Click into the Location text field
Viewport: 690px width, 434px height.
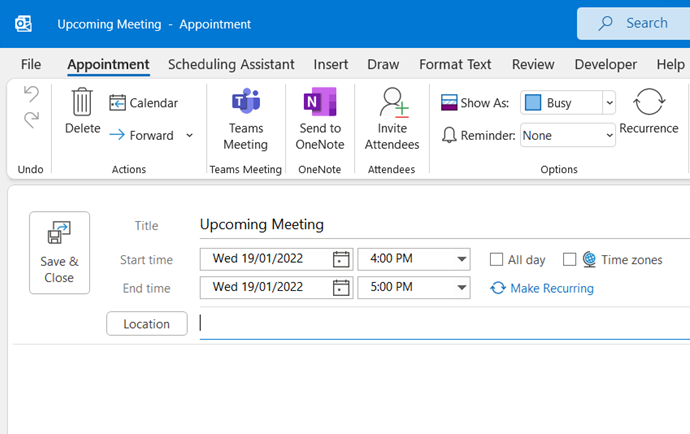coord(444,324)
